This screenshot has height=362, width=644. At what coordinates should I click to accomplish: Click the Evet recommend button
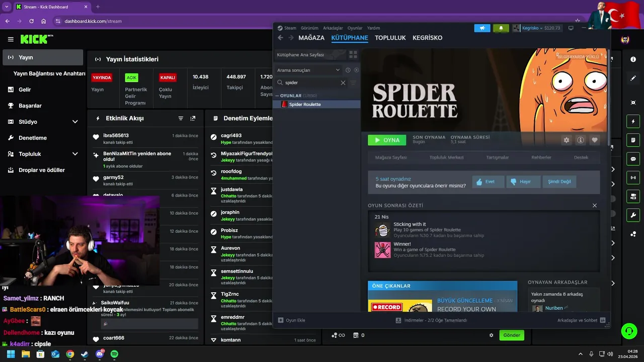(x=488, y=182)
